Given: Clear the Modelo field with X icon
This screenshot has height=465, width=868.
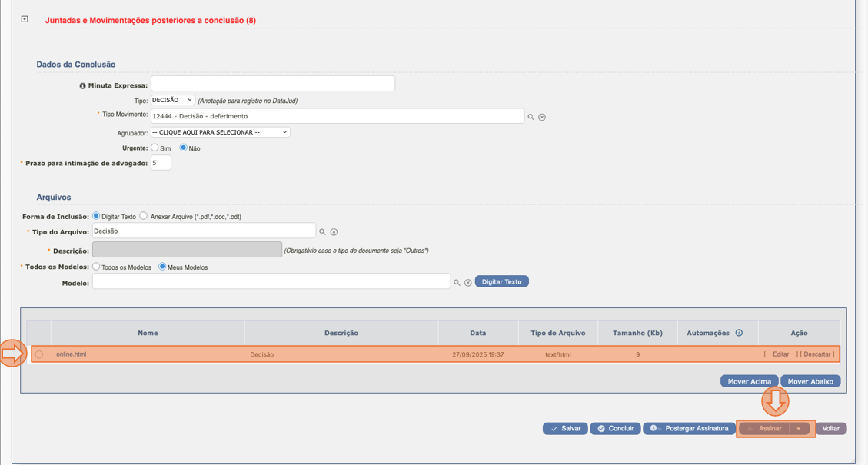Looking at the screenshot, I should [467, 282].
